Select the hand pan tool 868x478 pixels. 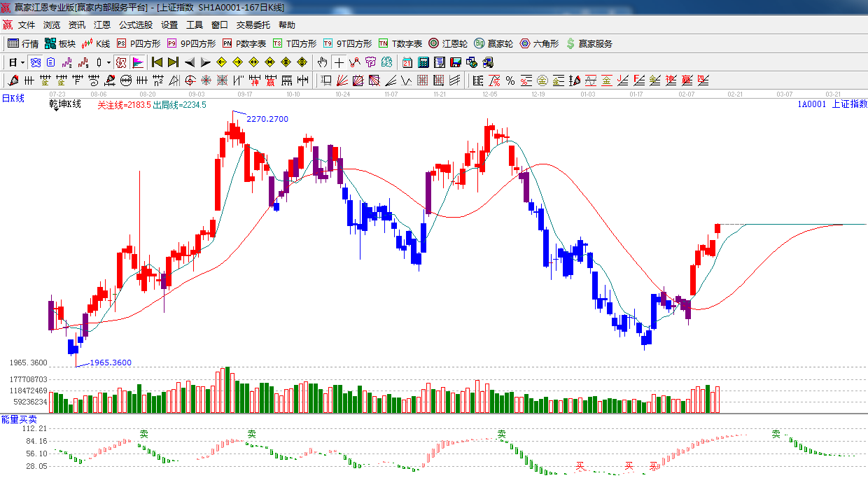[x=322, y=62]
